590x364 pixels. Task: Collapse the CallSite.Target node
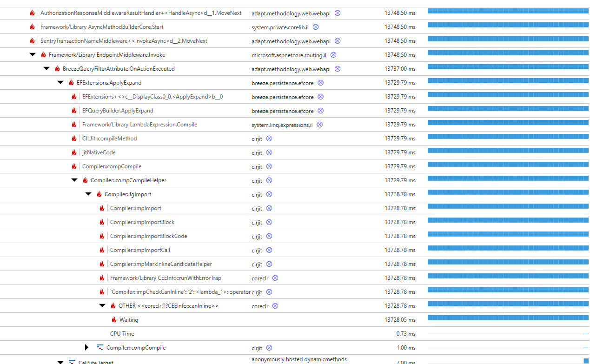(x=60, y=362)
